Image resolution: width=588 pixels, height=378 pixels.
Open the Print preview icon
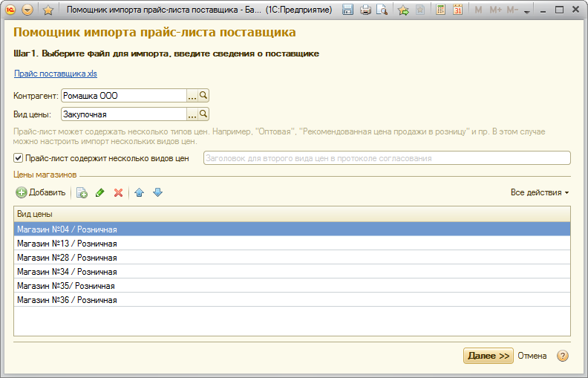tap(382, 10)
